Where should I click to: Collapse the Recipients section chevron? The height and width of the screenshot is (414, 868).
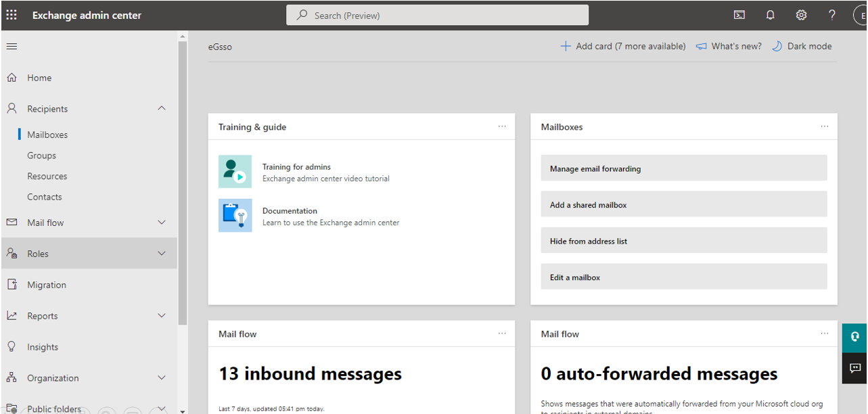point(162,108)
